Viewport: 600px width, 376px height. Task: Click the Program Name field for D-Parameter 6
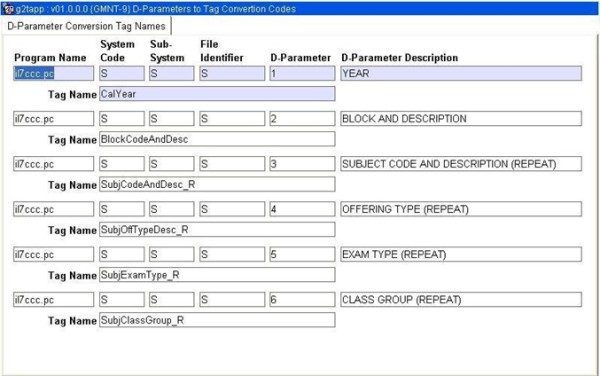pos(54,299)
